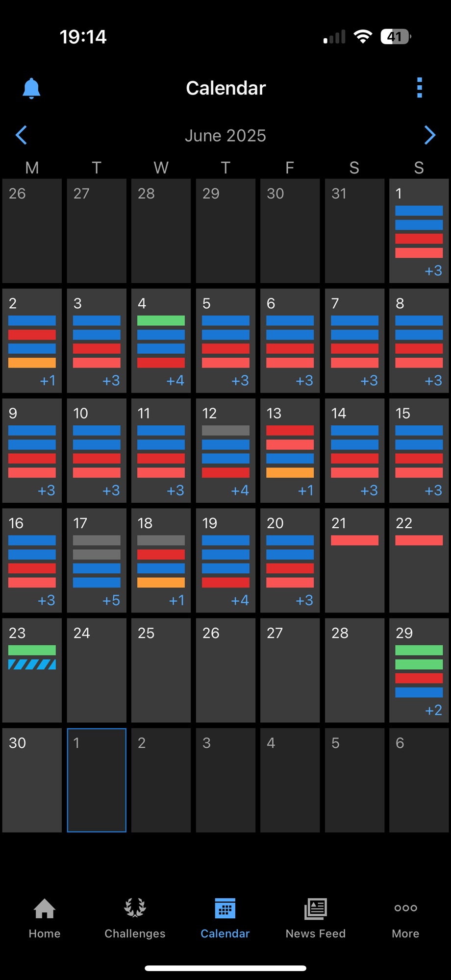Tap the Home icon in bottom bar
The width and height of the screenshot is (451, 980).
45,908
